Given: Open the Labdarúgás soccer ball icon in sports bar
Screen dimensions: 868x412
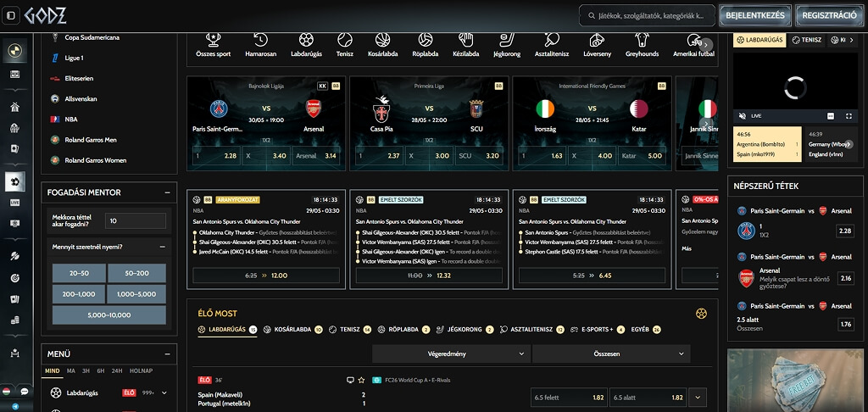Looking at the screenshot, I should (306, 40).
